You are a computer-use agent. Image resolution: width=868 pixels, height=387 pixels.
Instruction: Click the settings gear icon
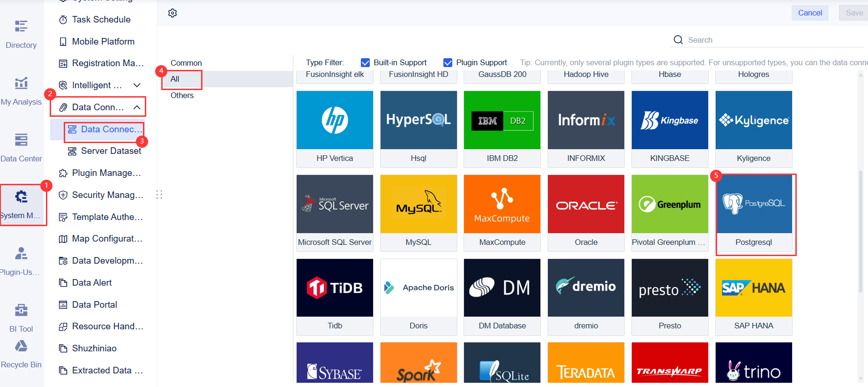[172, 13]
